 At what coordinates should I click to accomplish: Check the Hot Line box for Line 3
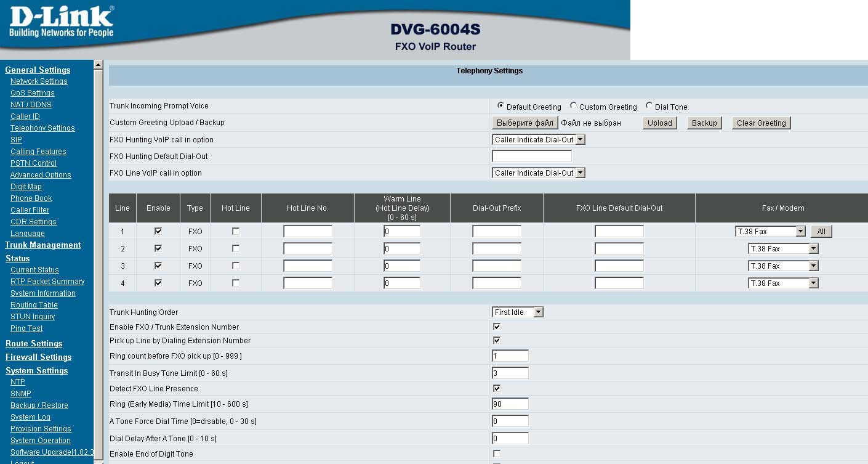tap(235, 266)
